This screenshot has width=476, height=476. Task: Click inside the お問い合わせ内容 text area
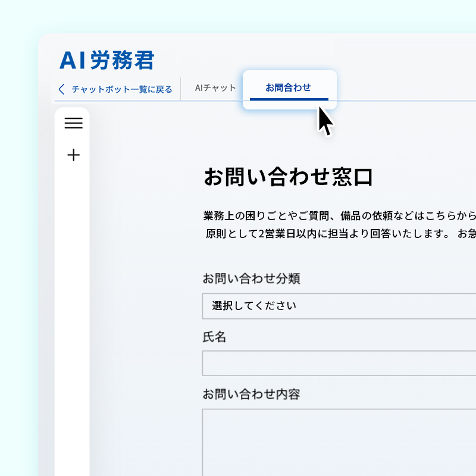tap(339, 440)
